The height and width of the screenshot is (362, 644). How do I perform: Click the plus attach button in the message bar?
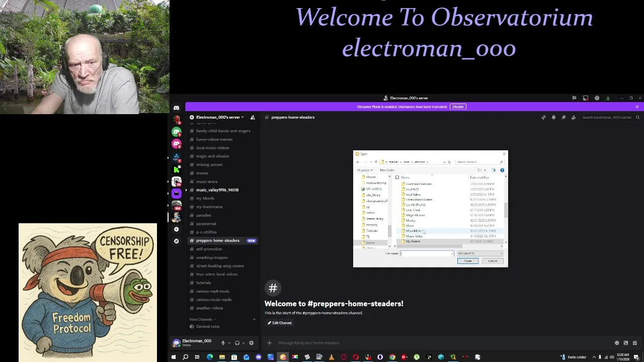(x=269, y=343)
